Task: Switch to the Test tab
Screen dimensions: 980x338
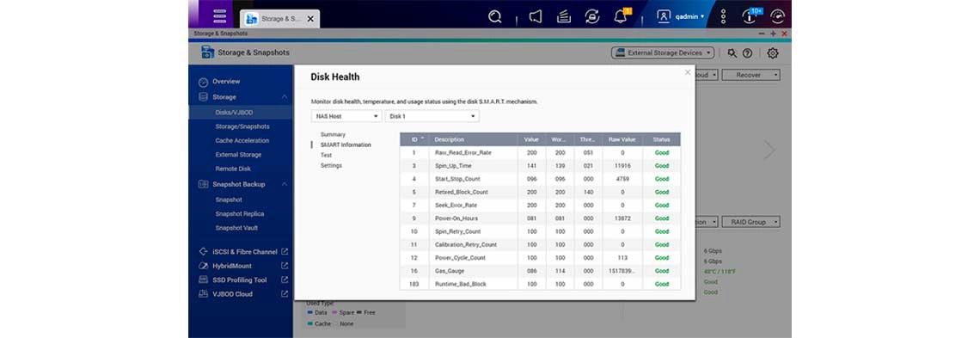Action: coord(327,155)
